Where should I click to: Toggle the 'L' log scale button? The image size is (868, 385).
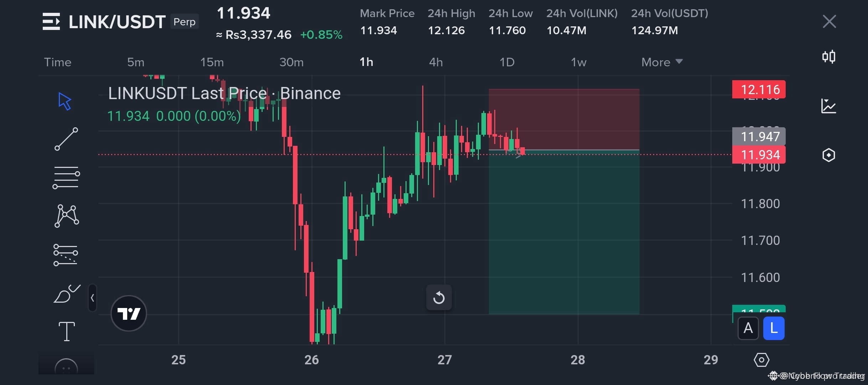773,328
